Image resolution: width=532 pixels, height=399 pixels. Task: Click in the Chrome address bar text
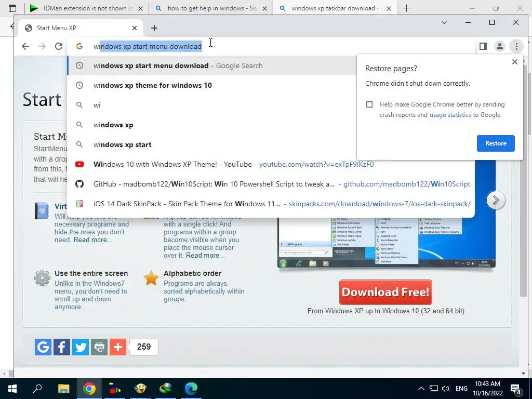point(148,46)
